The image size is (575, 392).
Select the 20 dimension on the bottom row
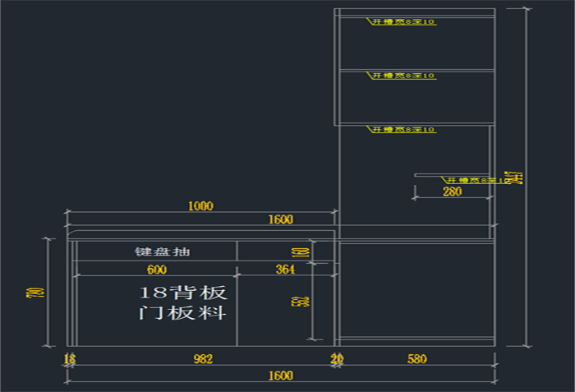coord(337,359)
